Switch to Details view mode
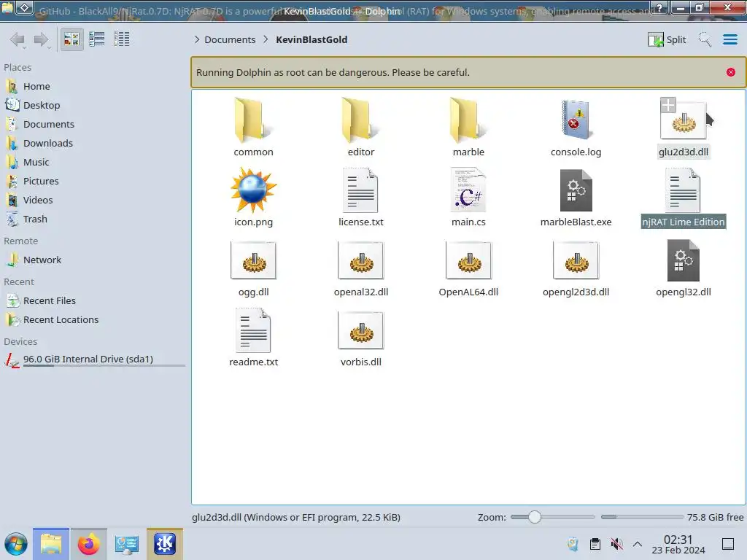This screenshot has width=747, height=560. pyautogui.click(x=122, y=39)
